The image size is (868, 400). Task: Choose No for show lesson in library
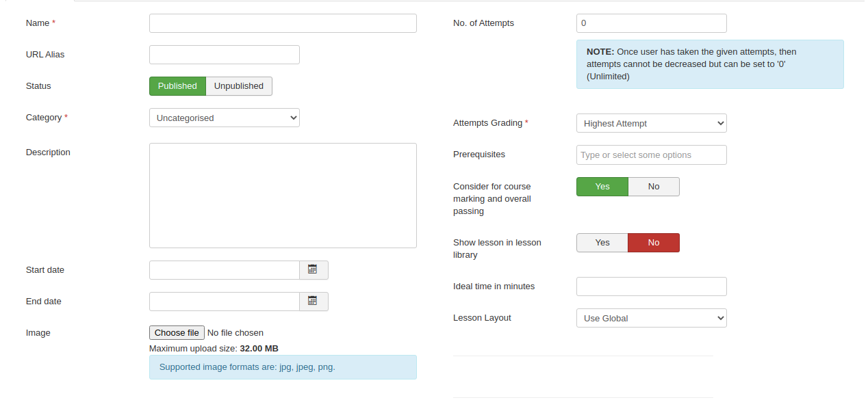click(x=654, y=243)
